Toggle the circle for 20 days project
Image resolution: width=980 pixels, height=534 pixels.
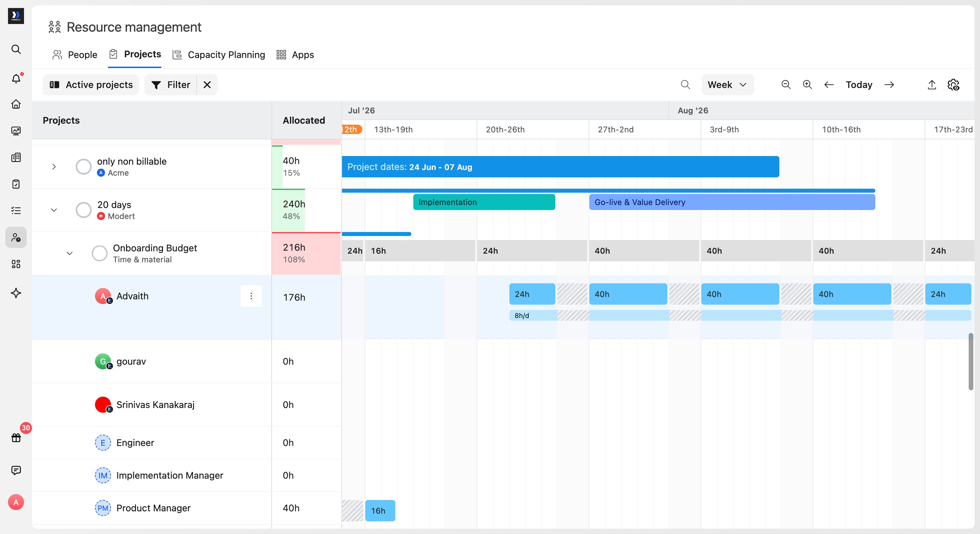click(83, 210)
